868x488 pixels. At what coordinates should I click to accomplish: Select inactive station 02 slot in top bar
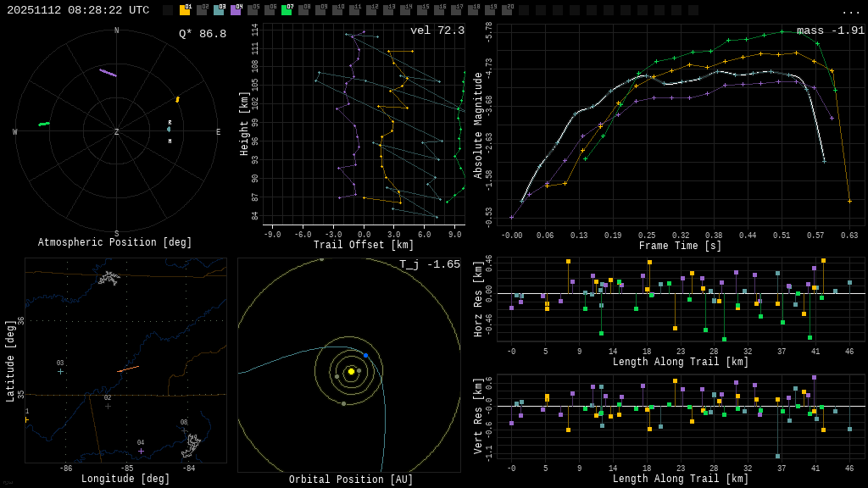202,10
